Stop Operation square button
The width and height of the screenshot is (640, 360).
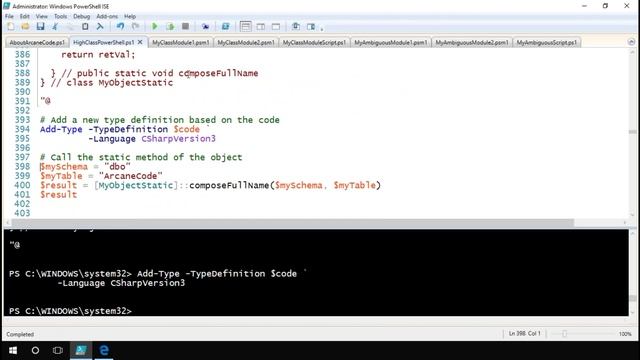point(185,27)
